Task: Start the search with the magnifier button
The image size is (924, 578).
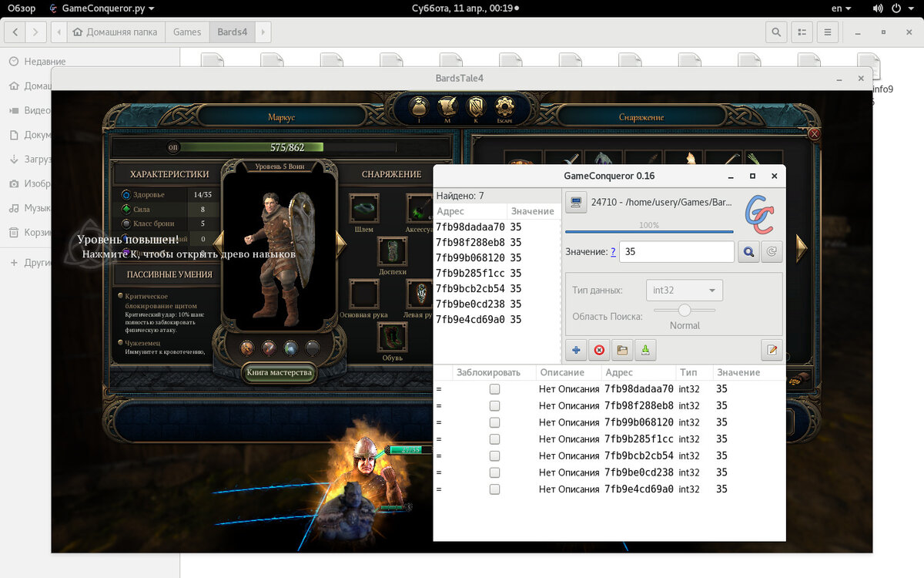Action: pyautogui.click(x=748, y=252)
